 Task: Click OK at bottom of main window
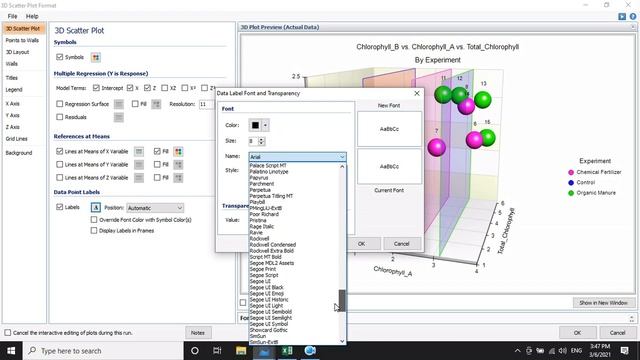coord(578,333)
